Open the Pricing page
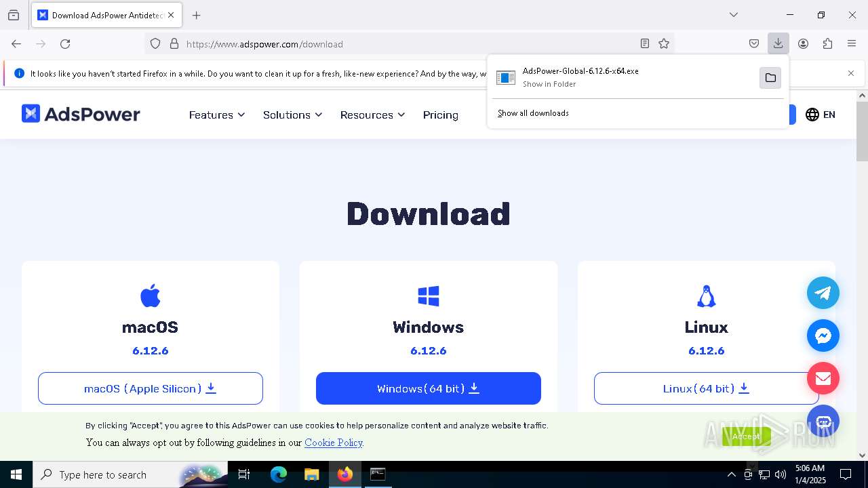The image size is (868, 488). point(441,115)
